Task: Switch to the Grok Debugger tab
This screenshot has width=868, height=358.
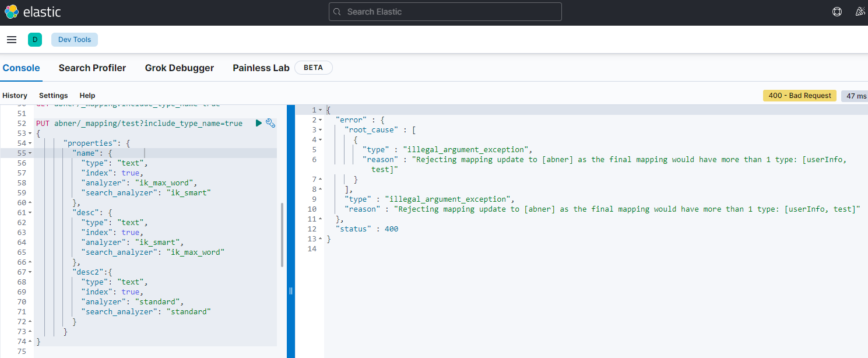Action: (180, 68)
